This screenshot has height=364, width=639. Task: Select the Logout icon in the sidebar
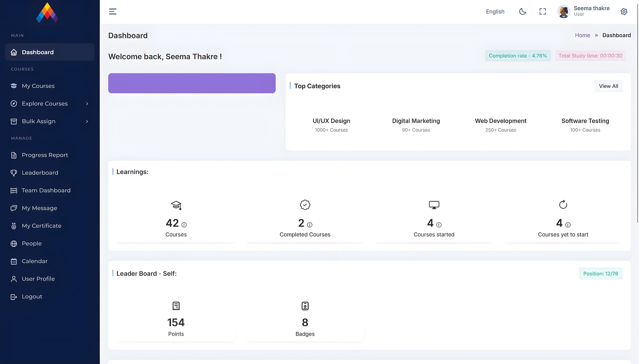click(14, 297)
